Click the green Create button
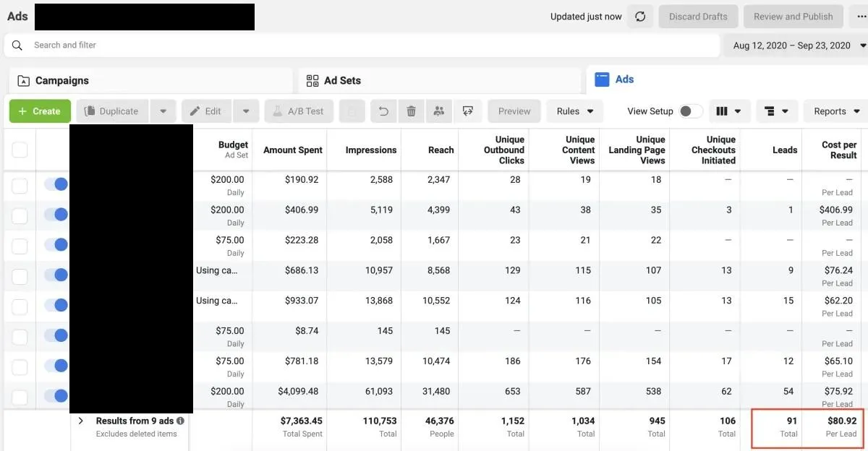Screen dimensions: 868x451 [x=40, y=111]
